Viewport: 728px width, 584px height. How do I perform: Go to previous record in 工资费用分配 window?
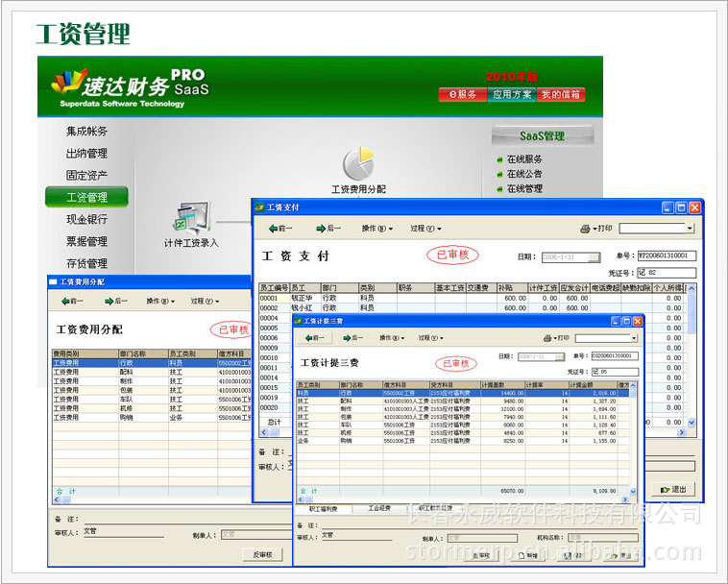[x=72, y=302]
